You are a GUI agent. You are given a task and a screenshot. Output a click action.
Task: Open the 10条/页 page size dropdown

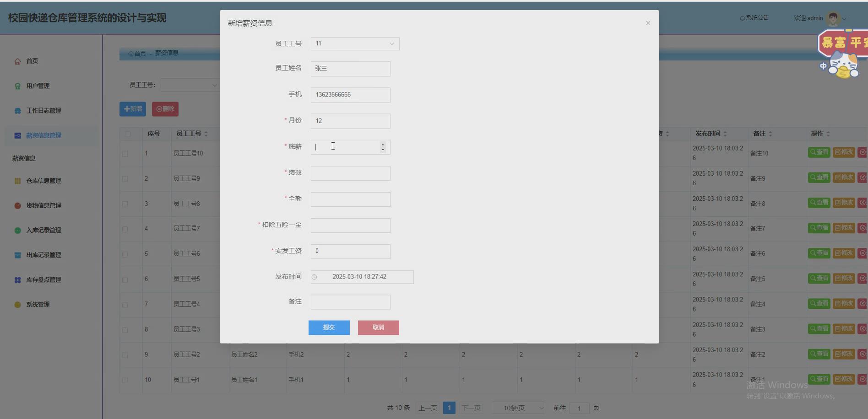pyautogui.click(x=518, y=407)
